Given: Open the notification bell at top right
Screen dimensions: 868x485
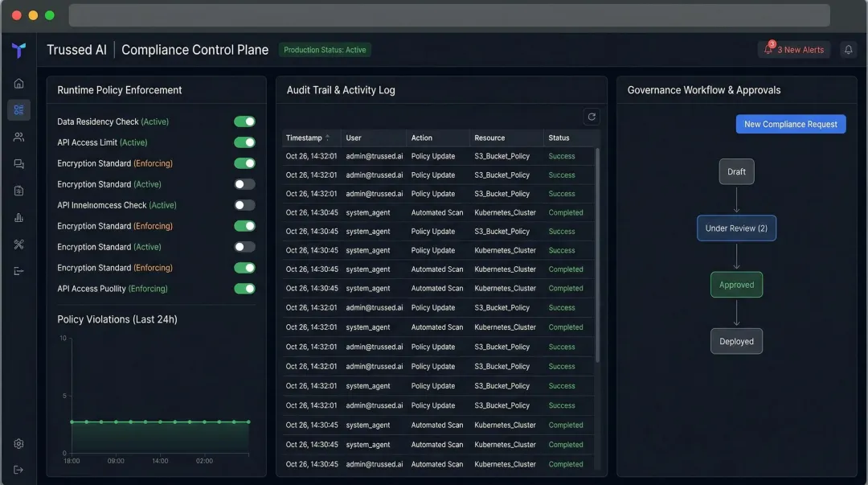Looking at the screenshot, I should coord(848,49).
